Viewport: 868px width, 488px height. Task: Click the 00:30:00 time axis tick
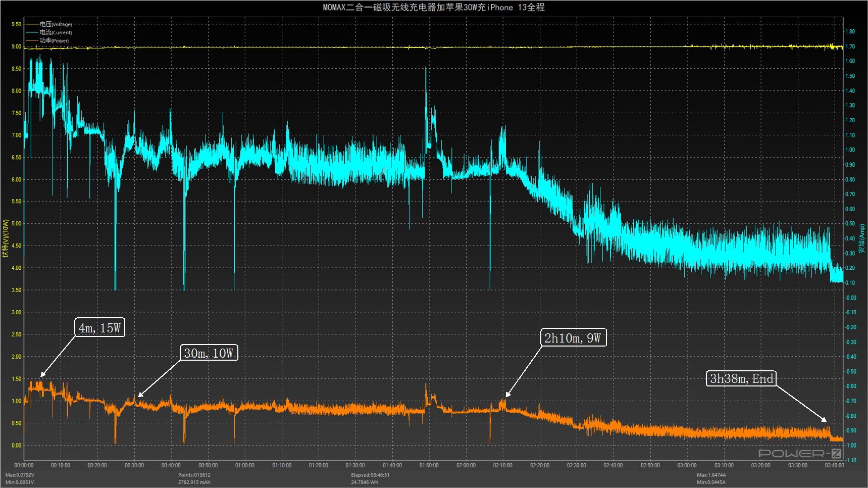point(134,465)
